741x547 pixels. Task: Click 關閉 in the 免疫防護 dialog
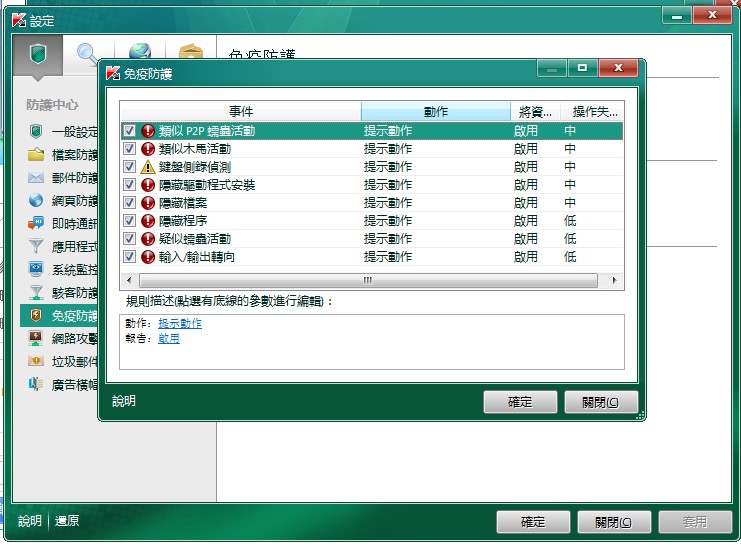click(x=601, y=402)
